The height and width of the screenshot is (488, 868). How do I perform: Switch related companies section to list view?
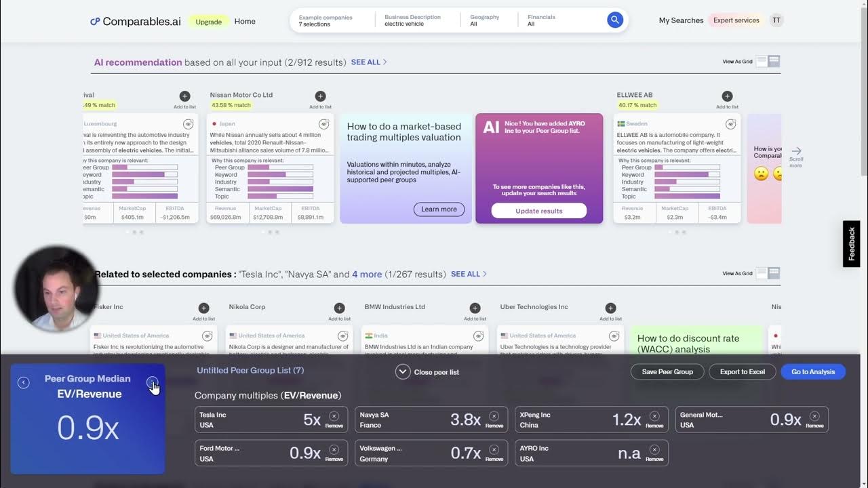(762, 273)
